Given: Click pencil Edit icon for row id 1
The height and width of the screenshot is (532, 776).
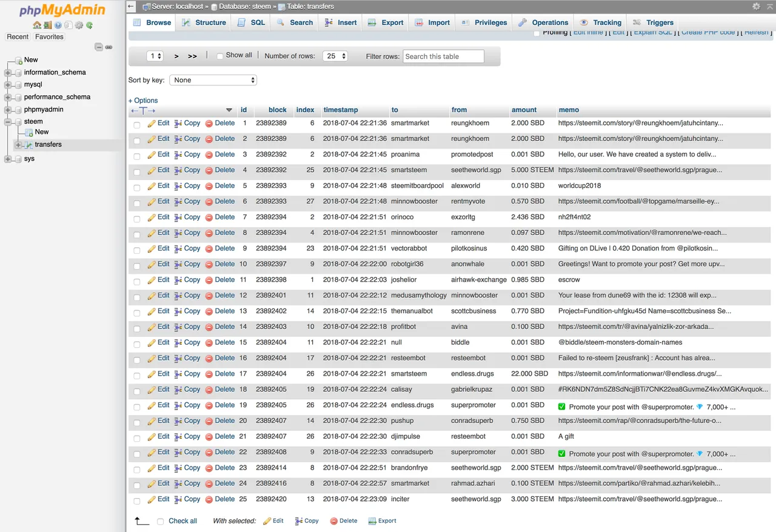Looking at the screenshot, I should (x=152, y=124).
